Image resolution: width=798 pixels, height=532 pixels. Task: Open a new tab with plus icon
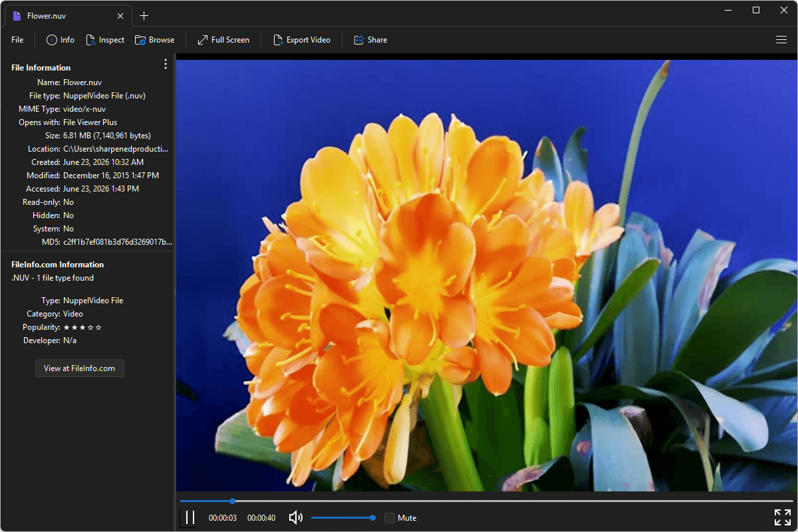click(144, 15)
